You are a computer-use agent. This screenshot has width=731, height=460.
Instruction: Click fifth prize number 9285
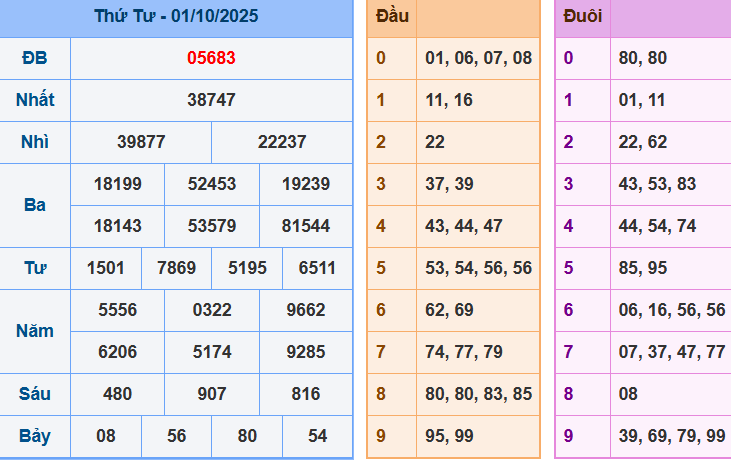(x=306, y=352)
